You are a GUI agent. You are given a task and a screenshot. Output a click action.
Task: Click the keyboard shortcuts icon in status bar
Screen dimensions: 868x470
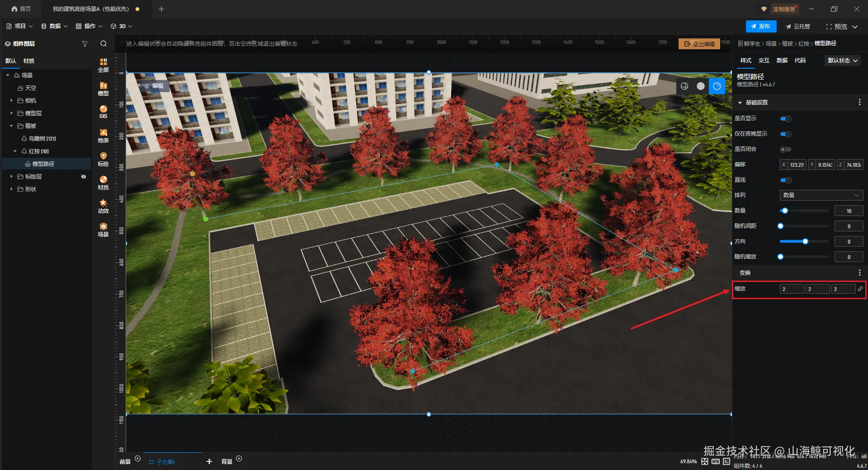pyautogui.click(x=716, y=461)
